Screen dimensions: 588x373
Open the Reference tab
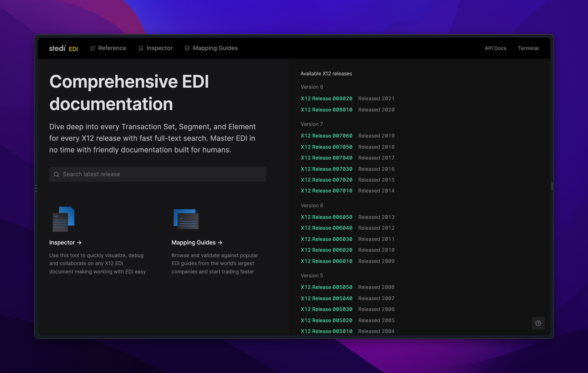click(x=108, y=48)
